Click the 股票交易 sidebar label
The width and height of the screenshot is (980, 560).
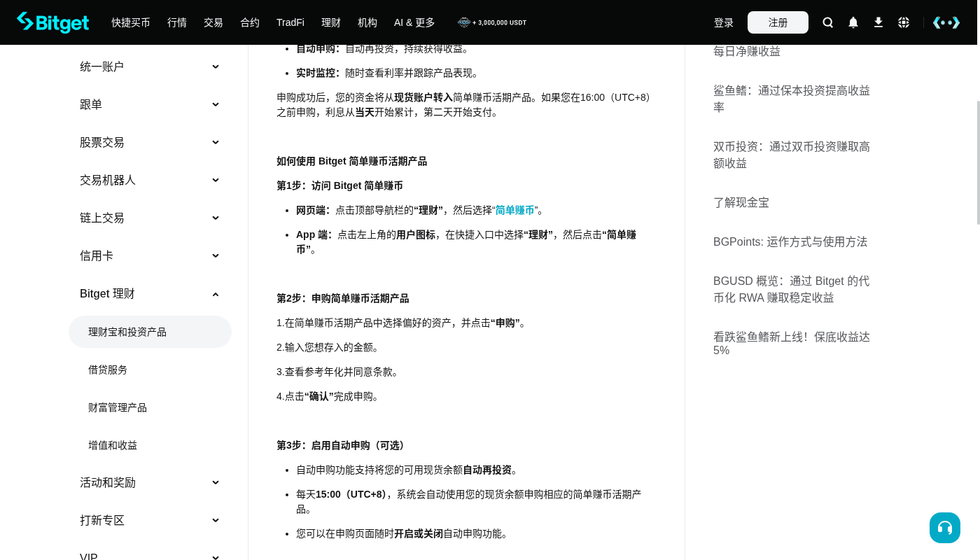(101, 142)
